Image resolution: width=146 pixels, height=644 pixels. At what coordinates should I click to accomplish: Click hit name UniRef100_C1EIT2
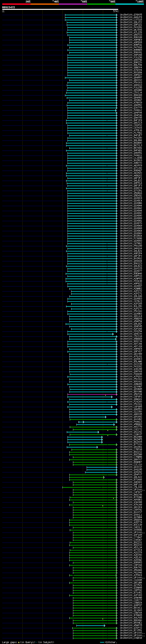coord(131,429)
